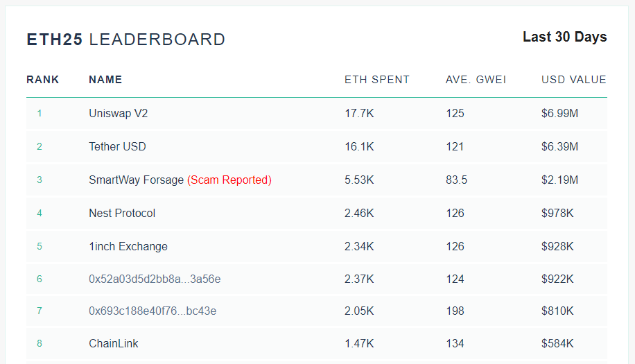Viewport: 635px width, 364px height.
Task: Click Tether USD's 16.1K ETH spent
Action: pyautogui.click(x=359, y=146)
